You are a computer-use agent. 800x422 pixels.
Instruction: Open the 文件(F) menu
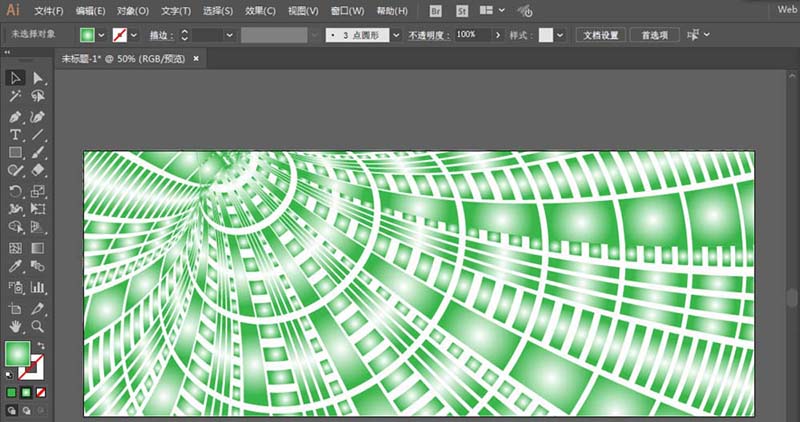click(49, 11)
